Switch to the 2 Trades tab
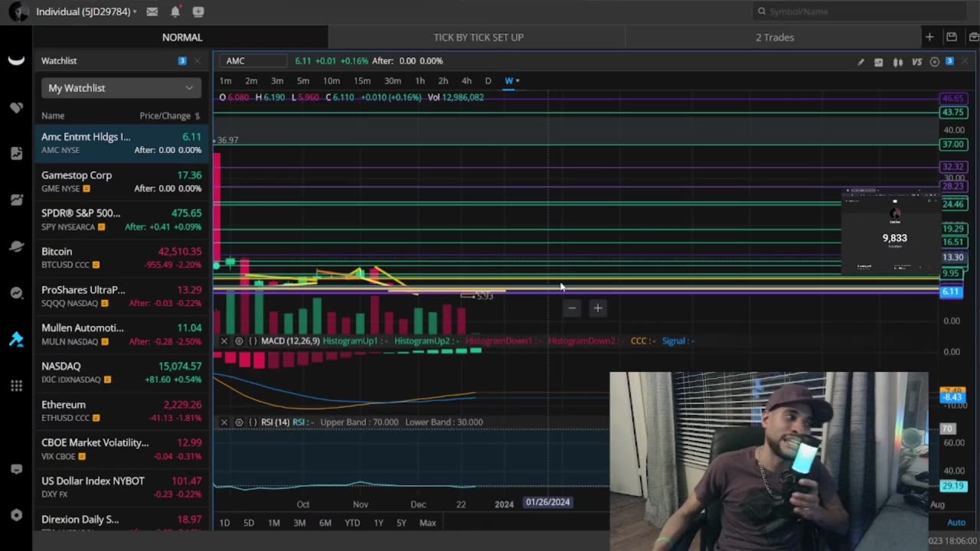The image size is (980, 551). [775, 37]
